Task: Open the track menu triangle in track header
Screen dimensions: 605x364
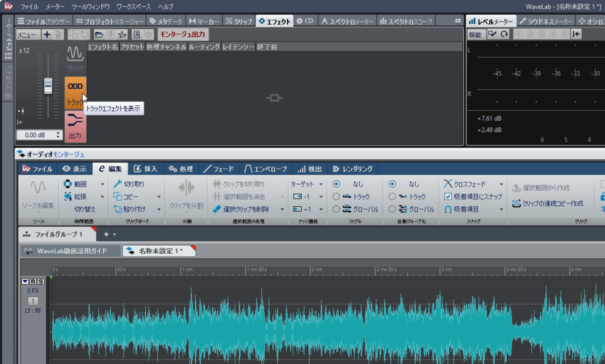Action: [x=25, y=281]
